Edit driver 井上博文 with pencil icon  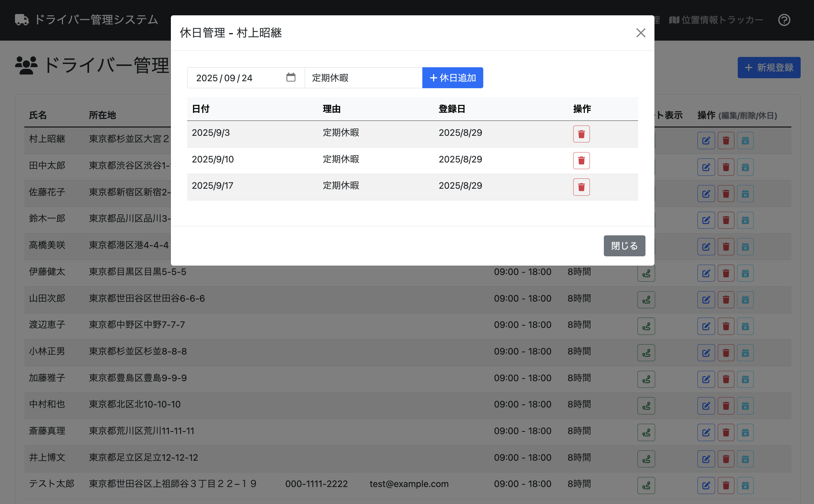[706, 459]
